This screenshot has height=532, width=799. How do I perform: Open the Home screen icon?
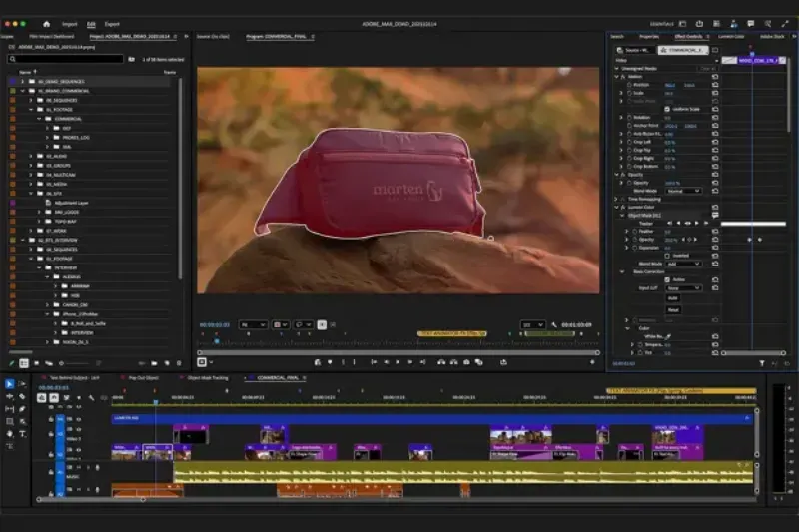[x=46, y=24]
